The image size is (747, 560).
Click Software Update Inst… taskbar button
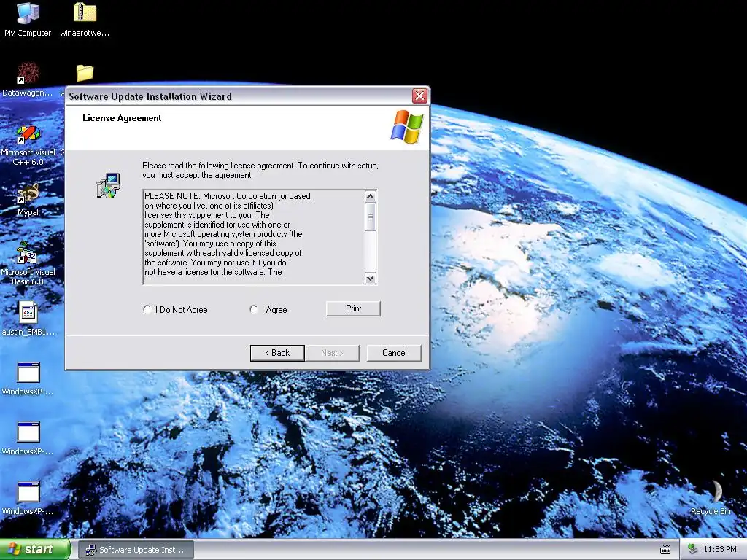pos(136,550)
